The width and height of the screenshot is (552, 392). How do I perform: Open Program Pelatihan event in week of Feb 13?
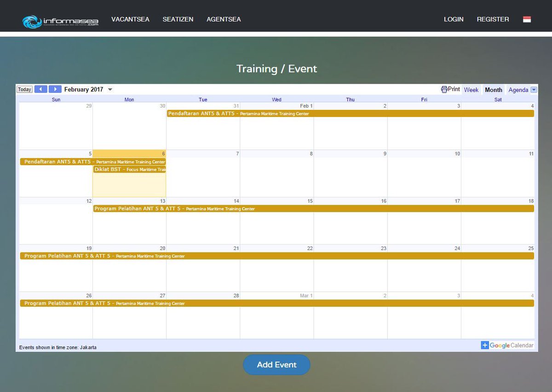pyautogui.click(x=314, y=208)
